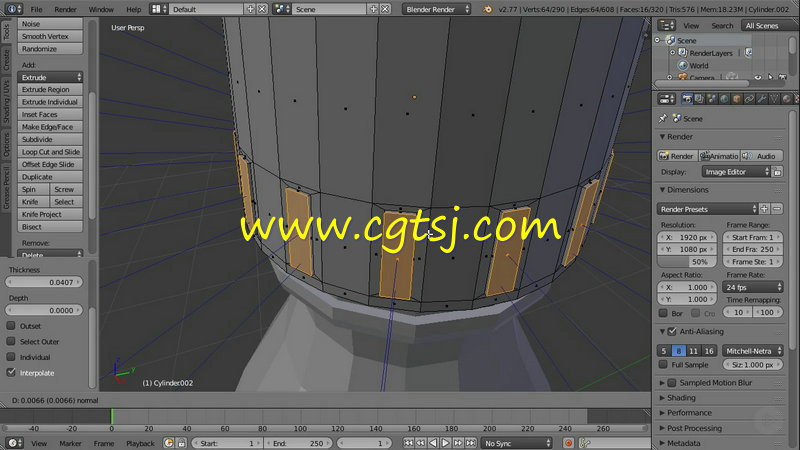Select the World properties globe tab icon
800x450 pixels.
pyautogui.click(x=724, y=99)
